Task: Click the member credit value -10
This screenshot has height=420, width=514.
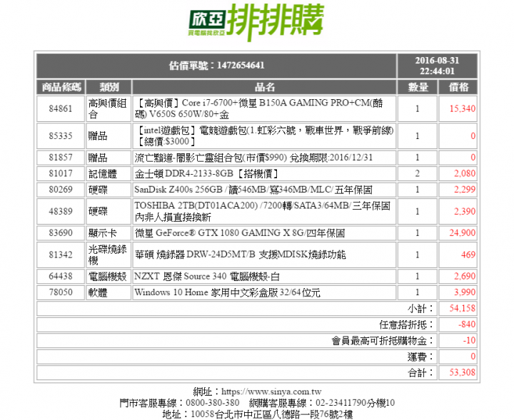Action: [x=469, y=340]
